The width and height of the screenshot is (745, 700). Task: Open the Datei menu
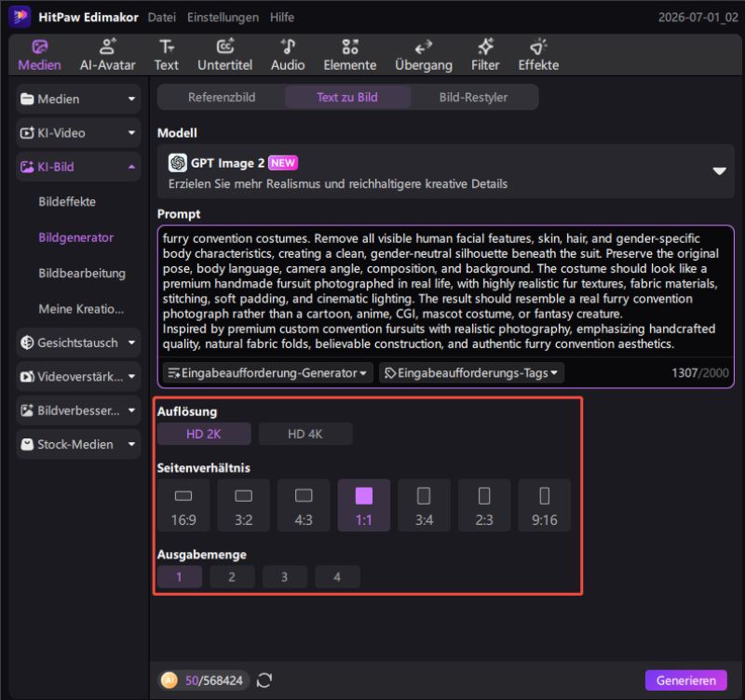[x=161, y=18]
